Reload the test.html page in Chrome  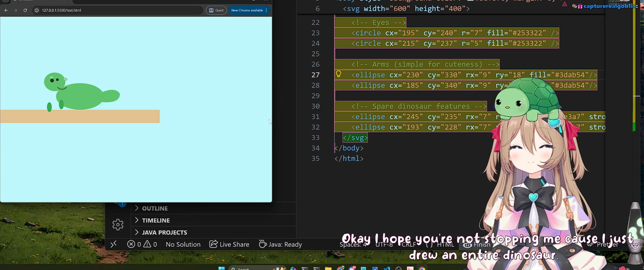point(25,10)
